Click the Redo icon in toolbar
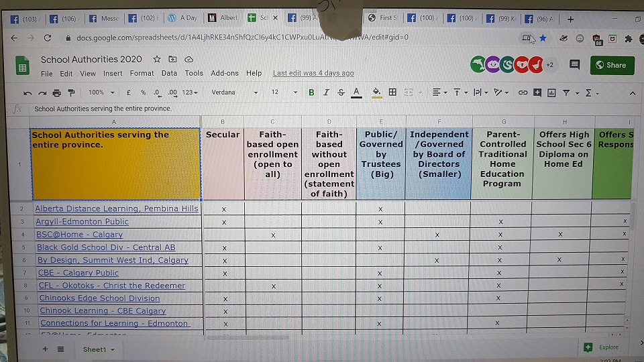This screenshot has width=644, height=362. (x=42, y=93)
